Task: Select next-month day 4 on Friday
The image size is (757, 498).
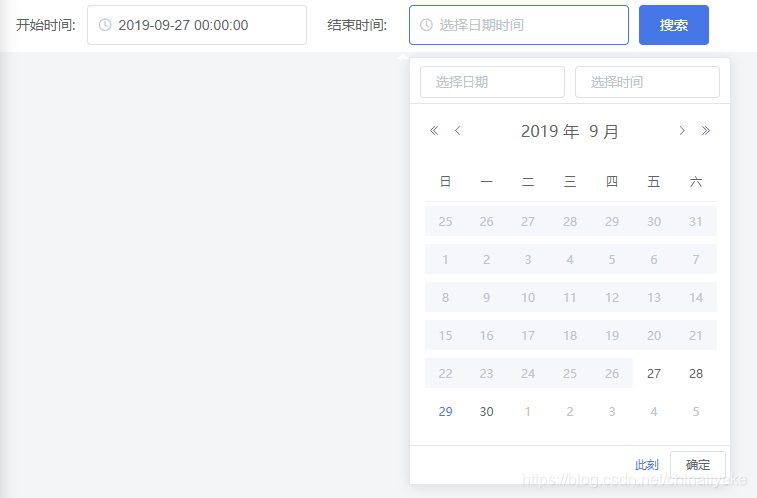Action: (654, 412)
